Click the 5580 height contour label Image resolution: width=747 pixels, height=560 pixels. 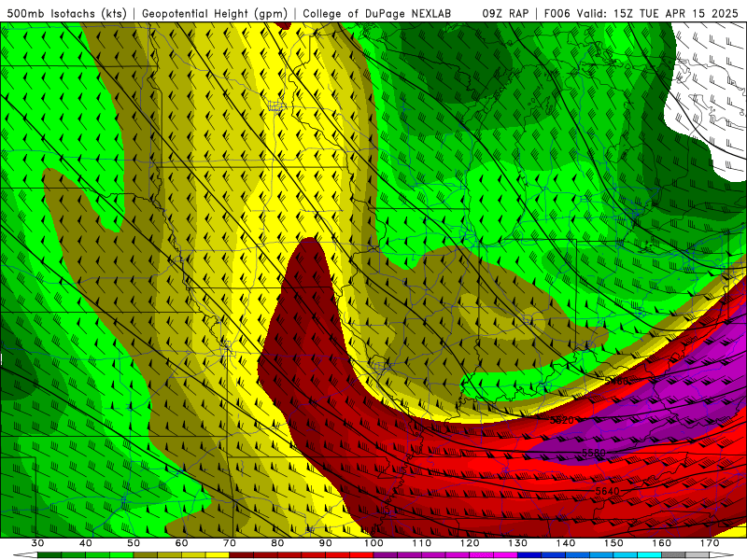(x=594, y=453)
